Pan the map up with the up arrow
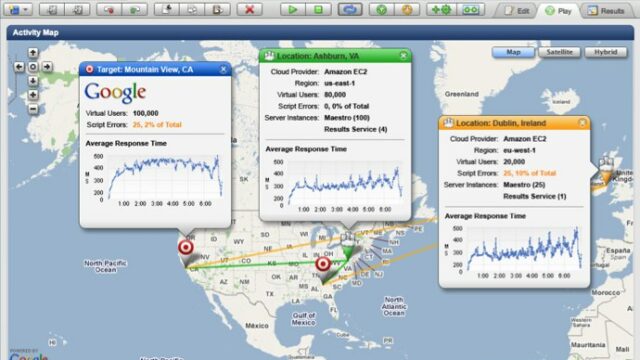This screenshot has height=360, width=640. pos(33,53)
